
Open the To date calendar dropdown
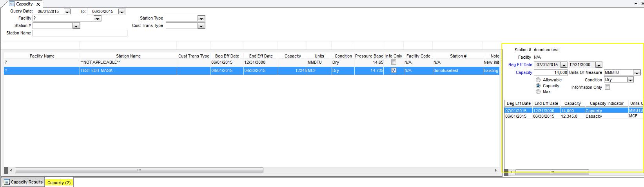click(x=122, y=12)
